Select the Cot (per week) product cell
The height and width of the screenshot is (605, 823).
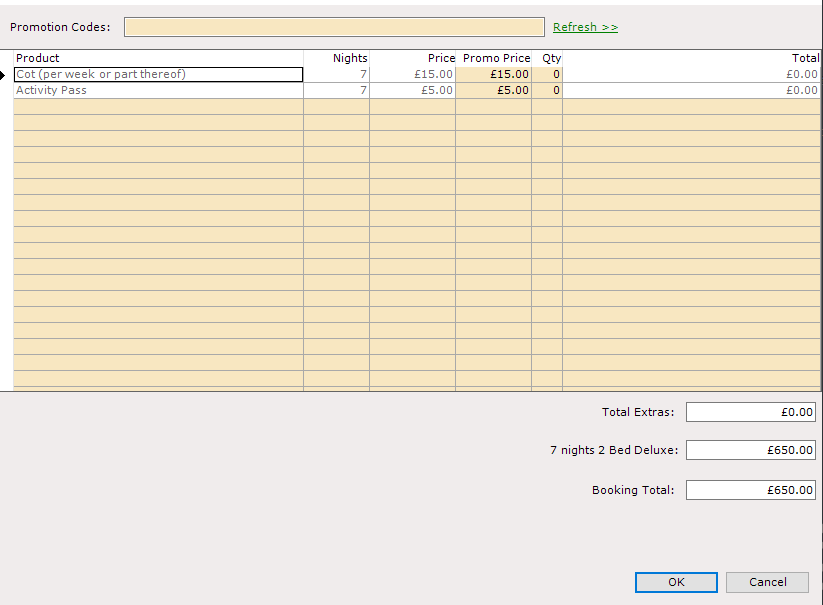[159, 75]
